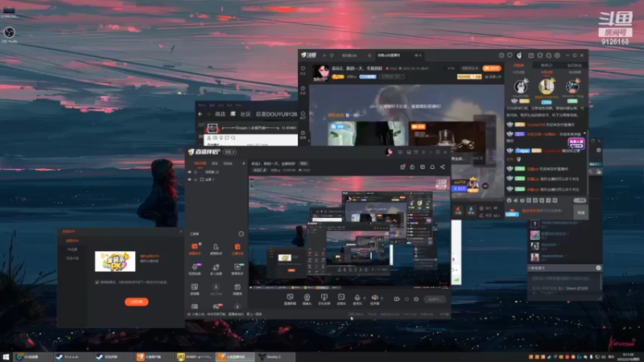This screenshot has width=644, height=362.
Task: Open orange briefcase tool in toolbox
Action: tap(237, 249)
